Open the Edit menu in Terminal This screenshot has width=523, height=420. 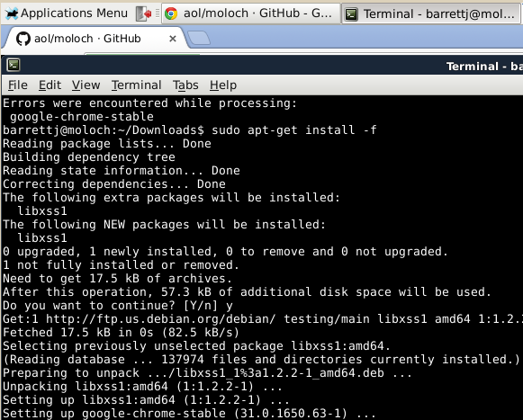point(50,85)
